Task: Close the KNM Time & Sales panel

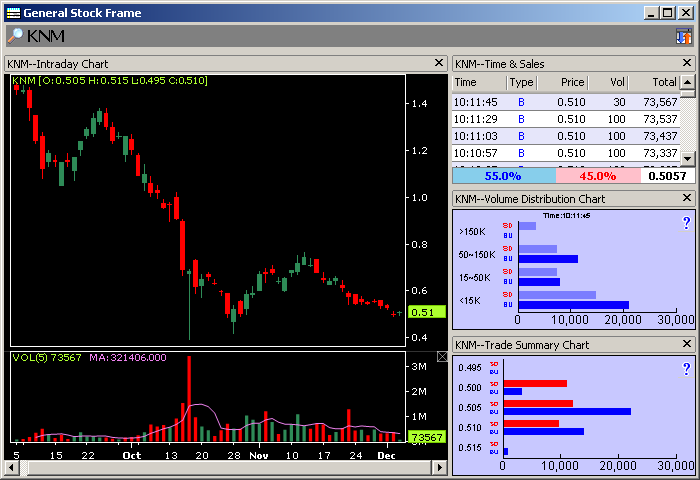Action: (x=687, y=63)
